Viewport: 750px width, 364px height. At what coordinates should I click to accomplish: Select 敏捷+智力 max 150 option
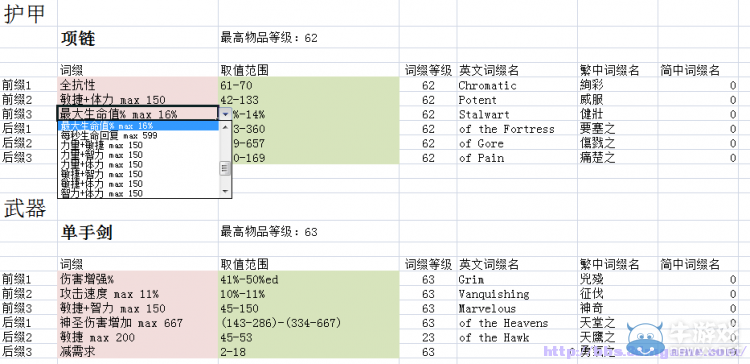click(x=139, y=174)
